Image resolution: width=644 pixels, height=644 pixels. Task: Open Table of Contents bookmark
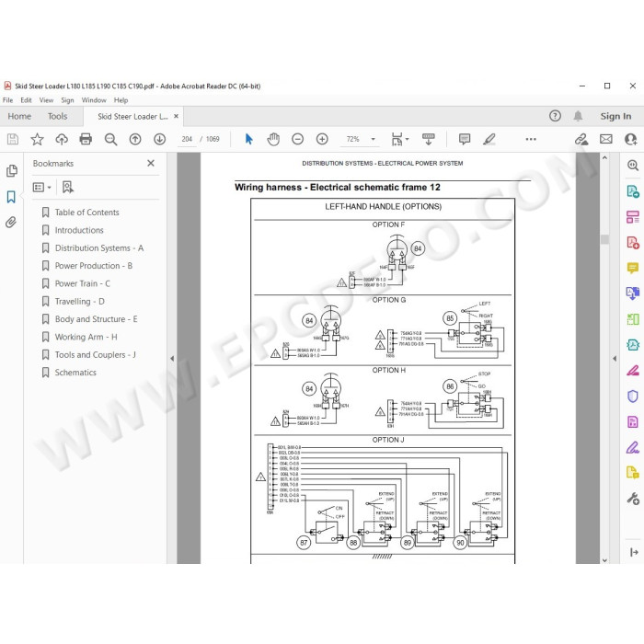(x=86, y=213)
